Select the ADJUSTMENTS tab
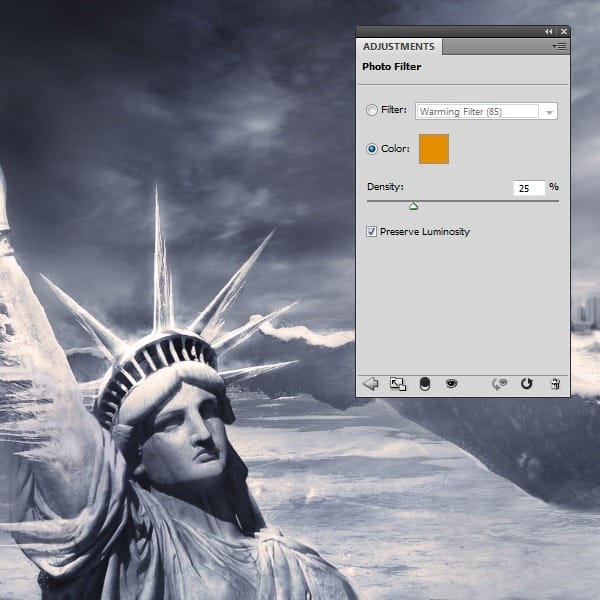 (x=398, y=47)
